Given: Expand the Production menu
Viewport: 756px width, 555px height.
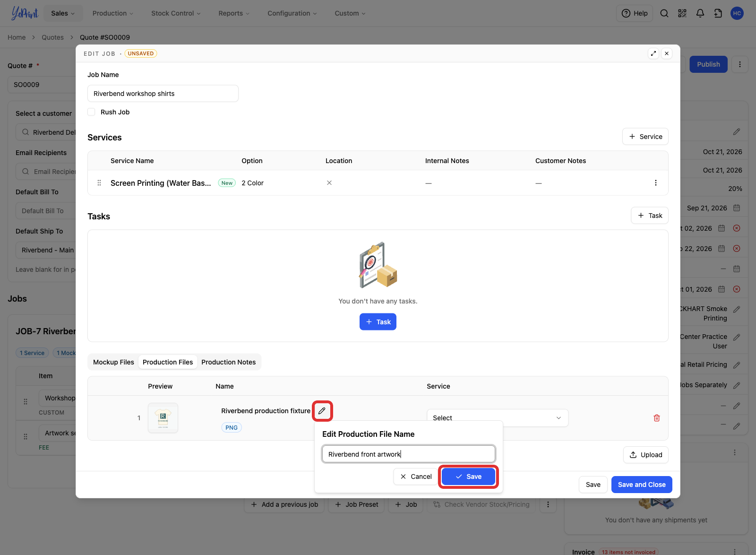Looking at the screenshot, I should pyautogui.click(x=113, y=13).
